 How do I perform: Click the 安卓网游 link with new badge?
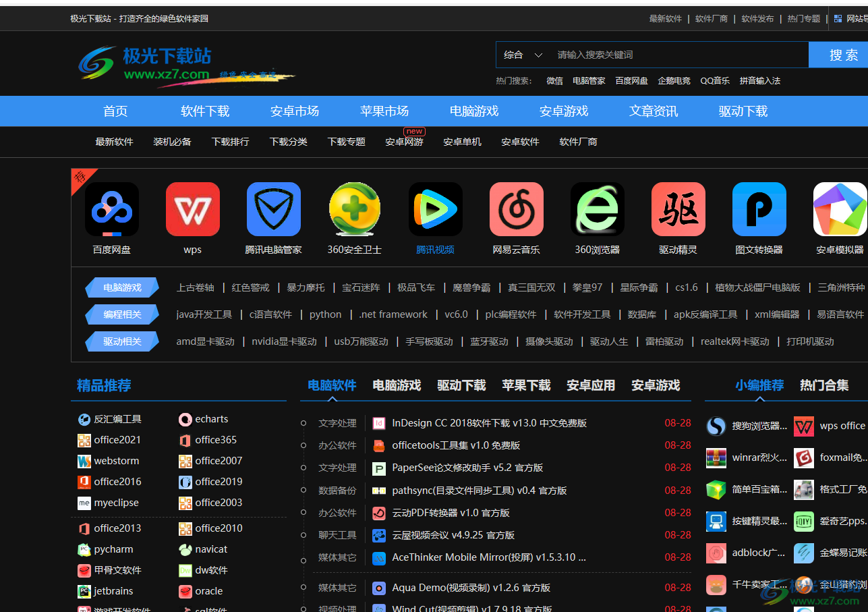click(x=405, y=142)
